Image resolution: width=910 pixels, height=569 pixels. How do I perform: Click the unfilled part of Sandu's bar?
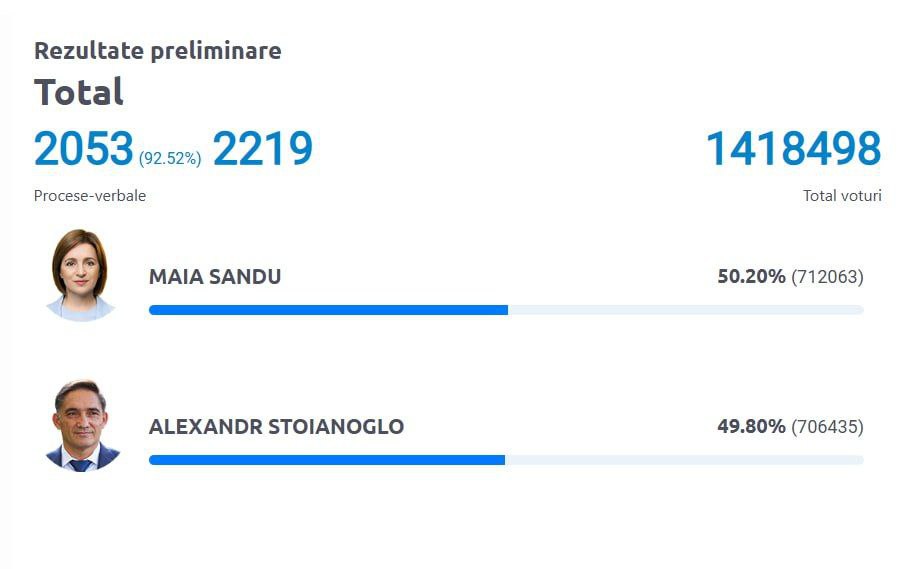pos(685,310)
